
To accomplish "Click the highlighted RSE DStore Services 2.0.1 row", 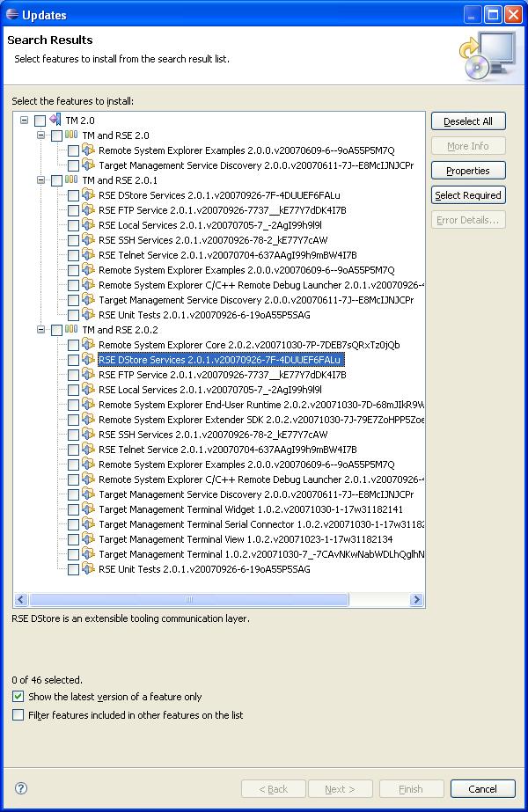I will click(x=221, y=360).
